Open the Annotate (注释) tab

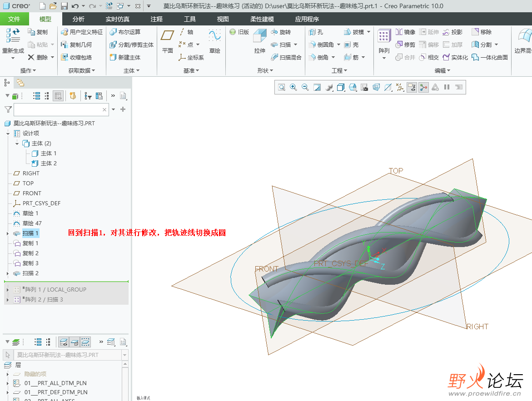[156, 19]
